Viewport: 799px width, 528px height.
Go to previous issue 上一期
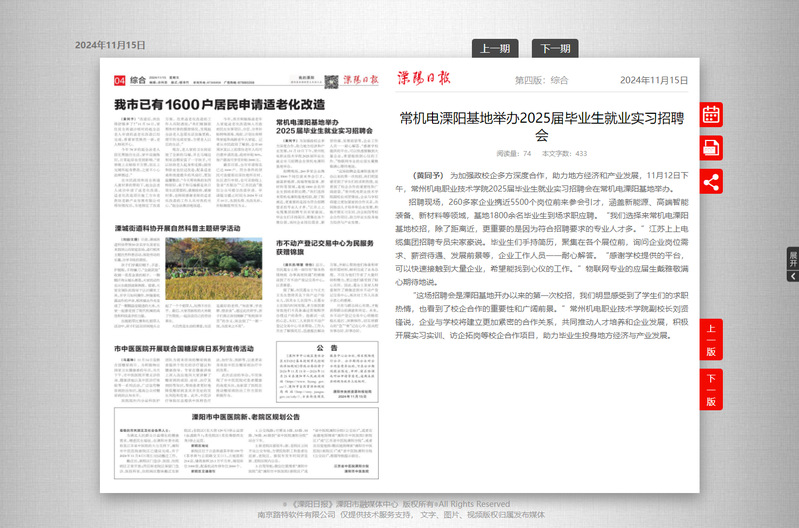click(495, 48)
